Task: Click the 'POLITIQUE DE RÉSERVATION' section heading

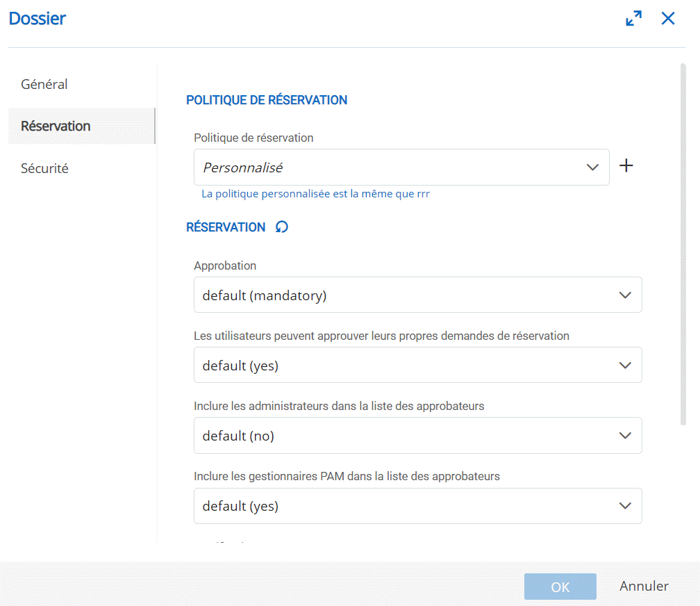Action: [x=267, y=100]
